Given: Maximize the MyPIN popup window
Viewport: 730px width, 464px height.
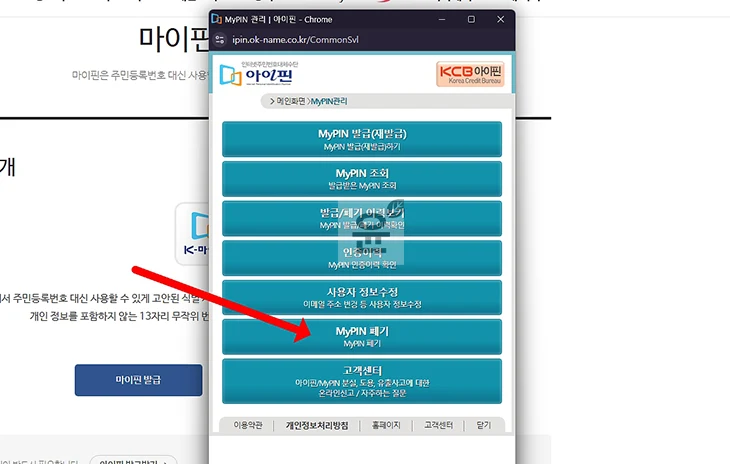Looking at the screenshot, I should 471,18.
